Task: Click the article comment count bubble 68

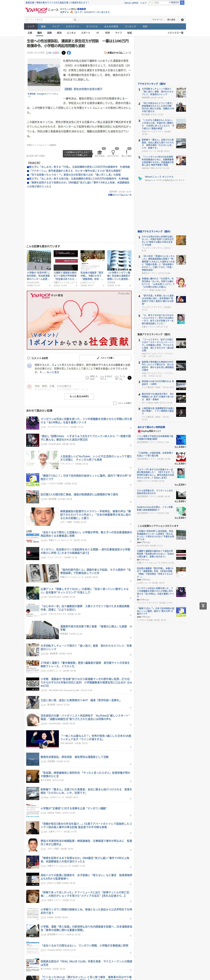Action: 49,53
